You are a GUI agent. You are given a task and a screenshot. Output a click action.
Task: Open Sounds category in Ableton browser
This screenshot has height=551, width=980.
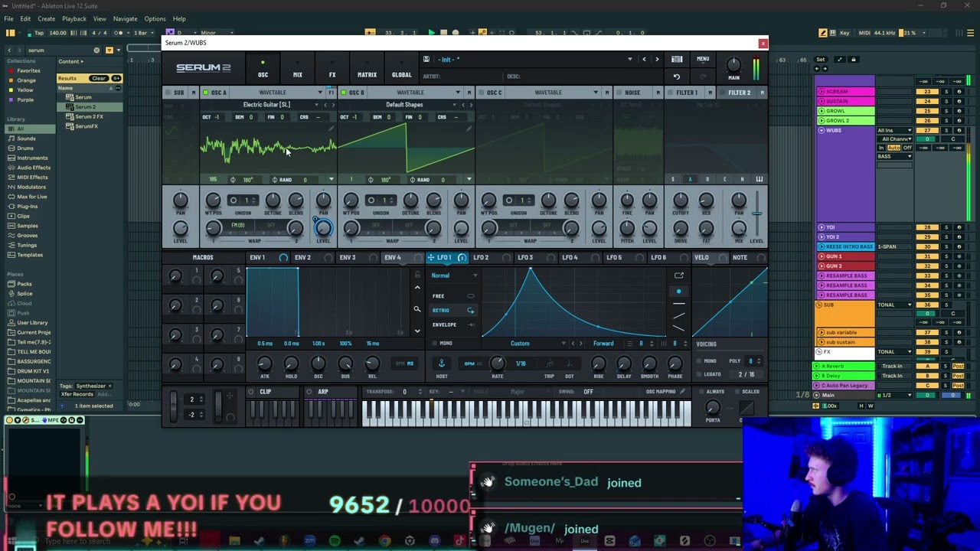(27, 139)
